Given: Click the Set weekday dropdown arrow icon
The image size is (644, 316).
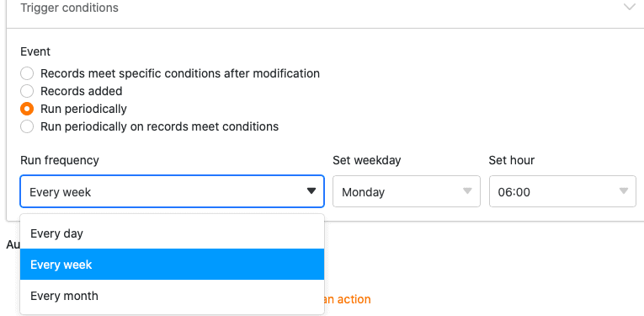Looking at the screenshot, I should tap(467, 191).
